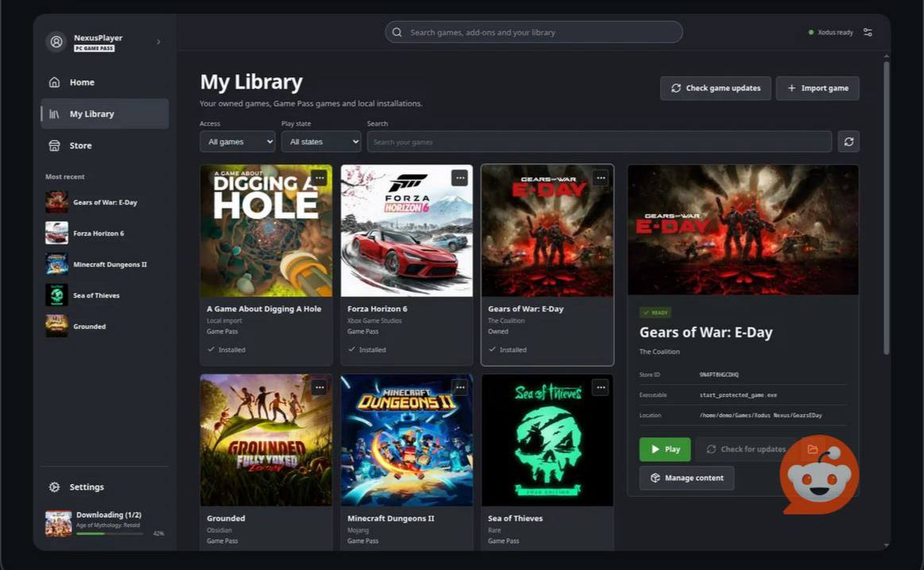This screenshot has width=924, height=570.
Task: Open Store in sidebar
Action: click(x=104, y=145)
